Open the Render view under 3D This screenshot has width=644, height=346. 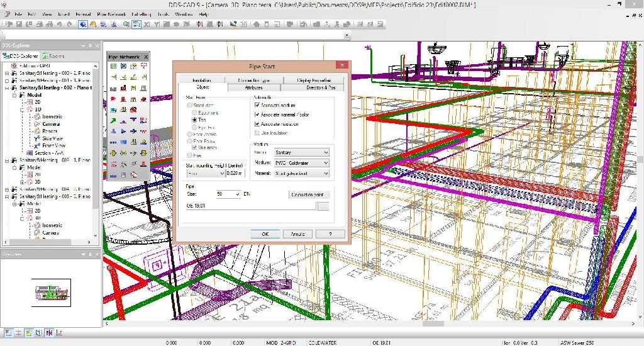[50, 131]
